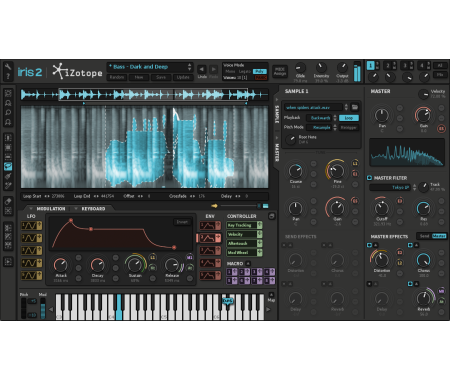Select the time selection tool
This screenshot has height=380, width=450.
tap(8, 138)
